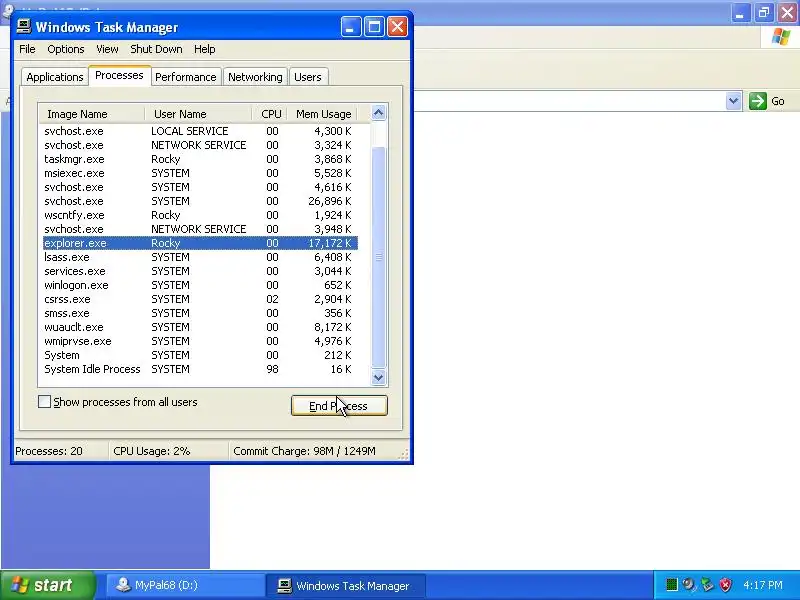Switch to the Users tab
This screenshot has width=800, height=600.
pos(308,77)
